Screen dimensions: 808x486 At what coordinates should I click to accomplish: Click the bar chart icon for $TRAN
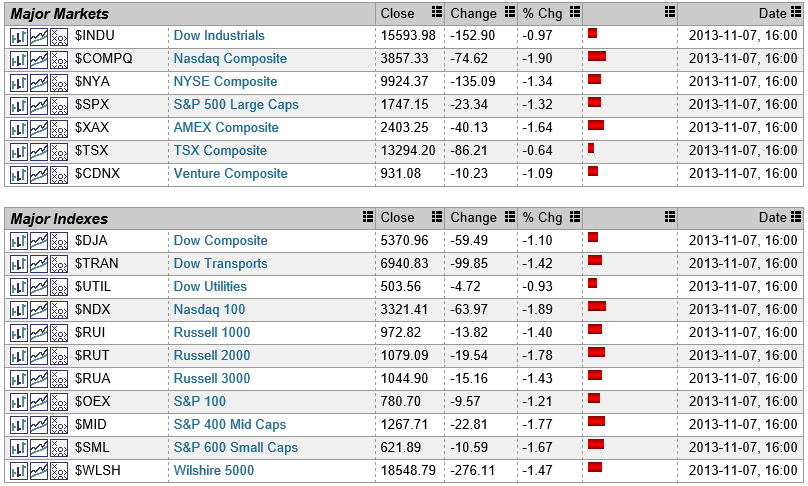[19, 264]
